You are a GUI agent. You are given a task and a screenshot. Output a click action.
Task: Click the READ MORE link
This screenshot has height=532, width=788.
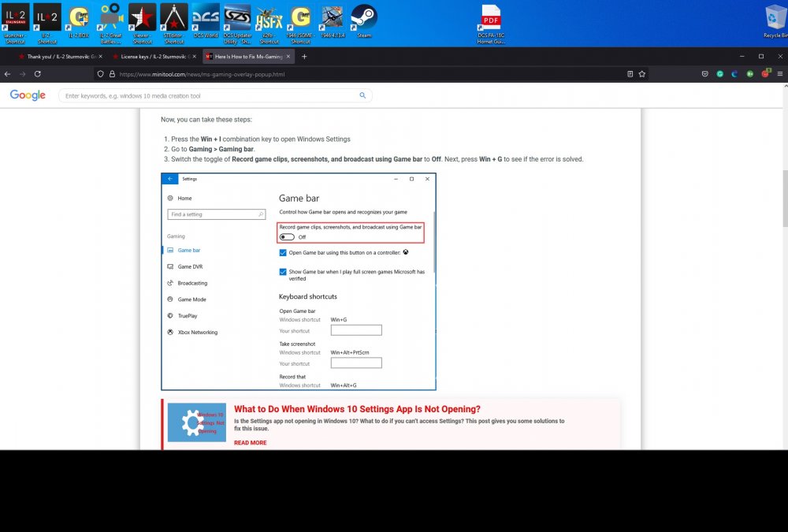click(250, 443)
